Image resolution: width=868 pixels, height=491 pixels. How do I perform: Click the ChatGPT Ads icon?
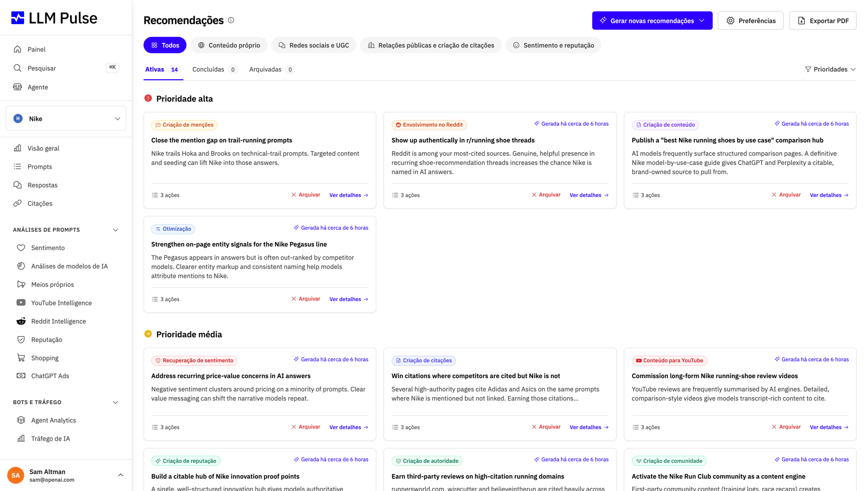(x=21, y=376)
